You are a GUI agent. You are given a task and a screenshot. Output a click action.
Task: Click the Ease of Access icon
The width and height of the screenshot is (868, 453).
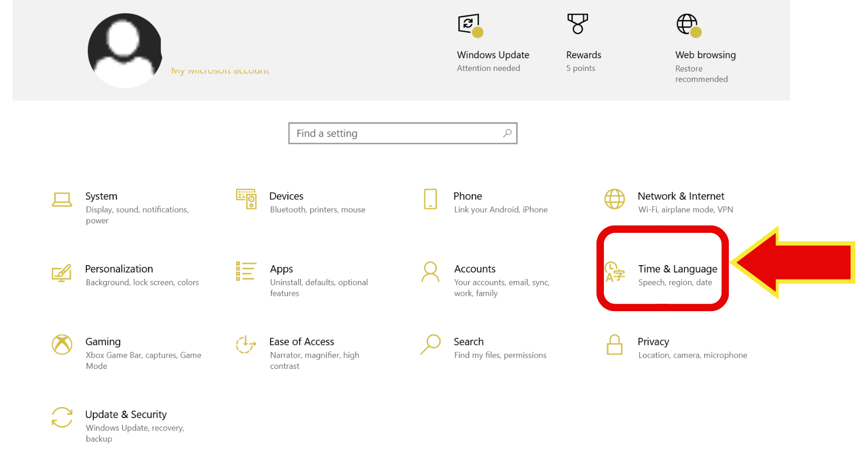pyautogui.click(x=246, y=345)
